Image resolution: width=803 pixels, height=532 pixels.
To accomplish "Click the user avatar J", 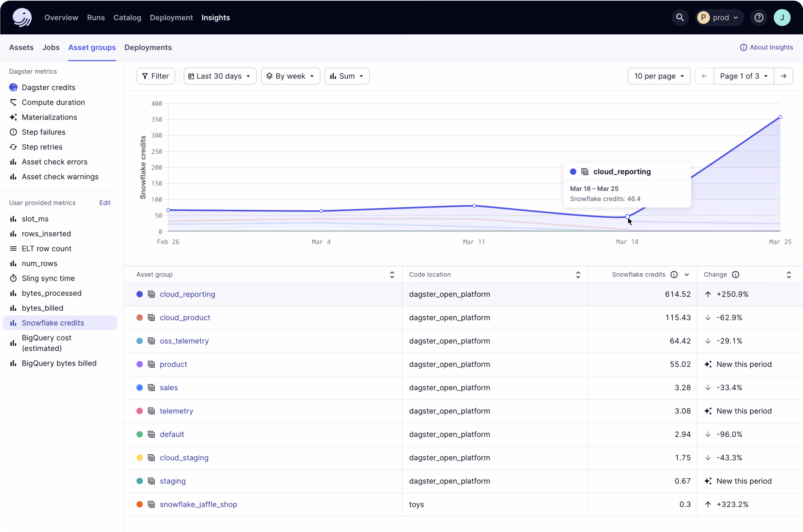I will coord(782,17).
